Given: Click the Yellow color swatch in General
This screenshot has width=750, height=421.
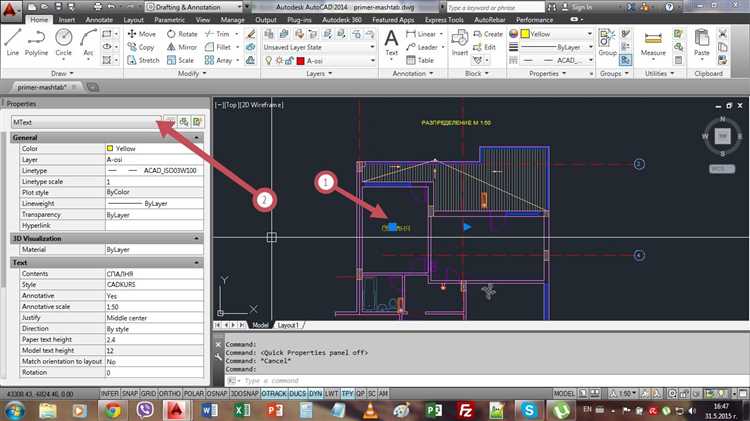Looking at the screenshot, I should [110, 148].
